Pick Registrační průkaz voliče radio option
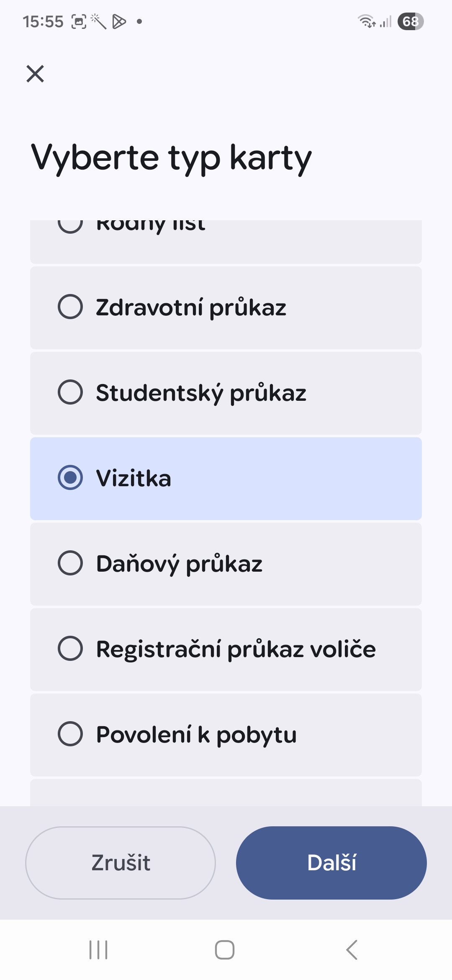452x980 pixels. coord(70,648)
